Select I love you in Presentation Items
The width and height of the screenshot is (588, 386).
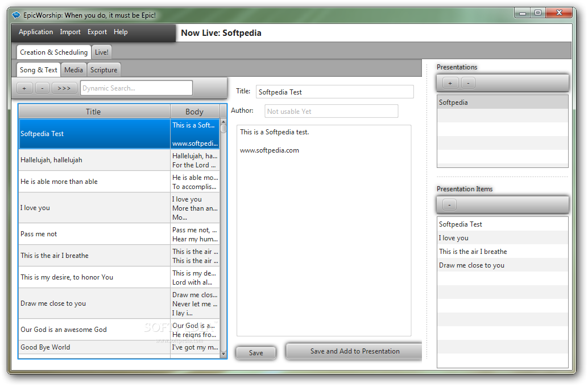click(503, 237)
